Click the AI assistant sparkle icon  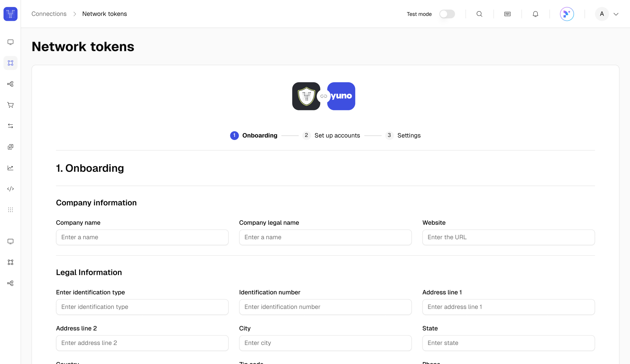567,14
